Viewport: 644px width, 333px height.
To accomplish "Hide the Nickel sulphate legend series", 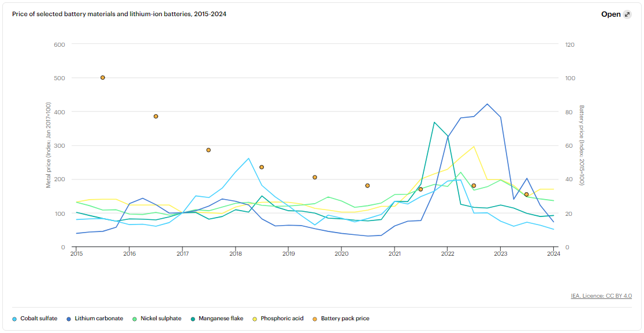I will click(x=161, y=319).
